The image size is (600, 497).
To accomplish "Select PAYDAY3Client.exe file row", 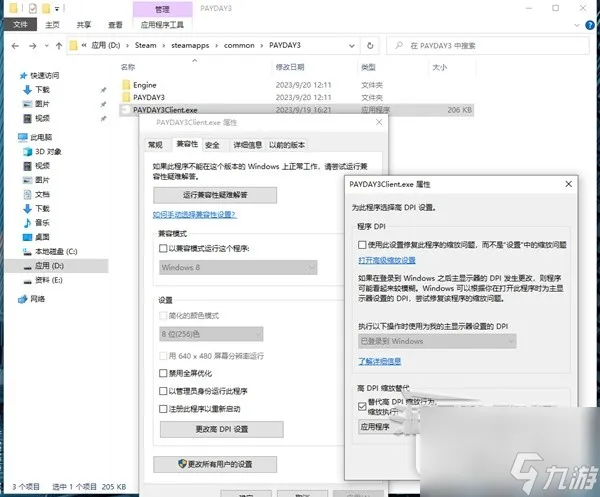I will (x=297, y=110).
